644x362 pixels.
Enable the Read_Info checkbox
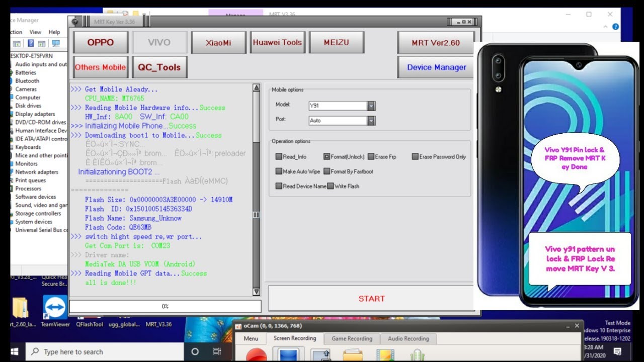click(x=279, y=156)
